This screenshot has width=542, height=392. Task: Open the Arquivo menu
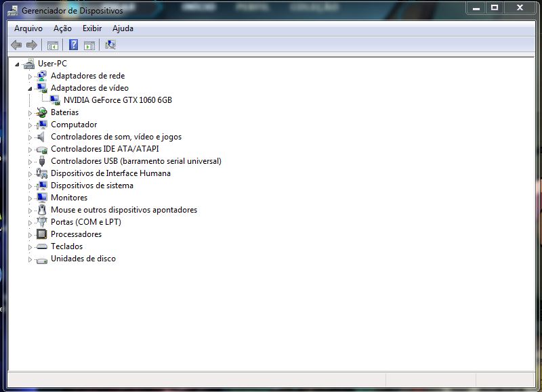click(x=28, y=28)
